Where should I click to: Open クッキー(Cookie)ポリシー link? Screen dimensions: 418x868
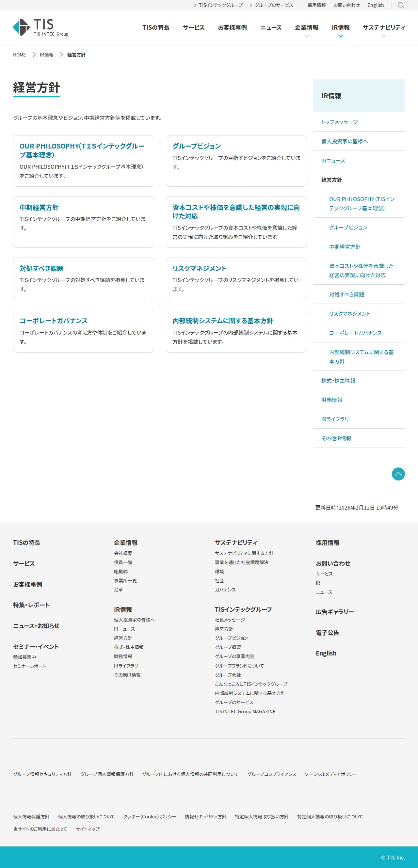[x=150, y=816]
